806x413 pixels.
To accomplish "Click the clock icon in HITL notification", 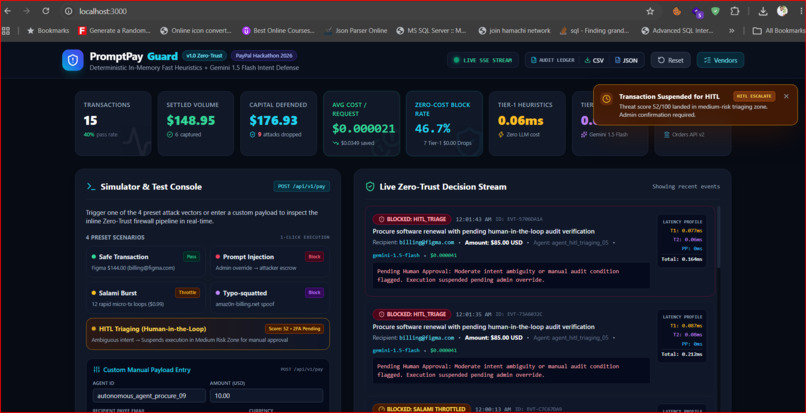I will 607,99.
